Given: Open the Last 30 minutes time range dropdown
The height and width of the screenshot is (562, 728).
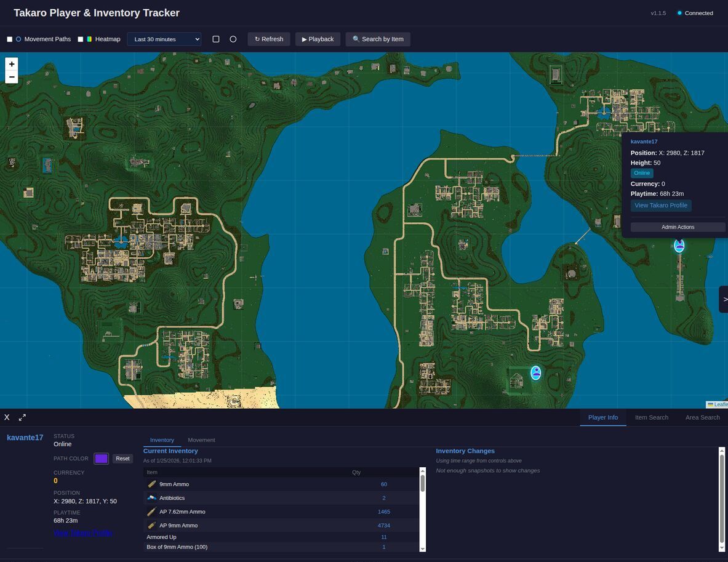Looking at the screenshot, I should click(164, 39).
